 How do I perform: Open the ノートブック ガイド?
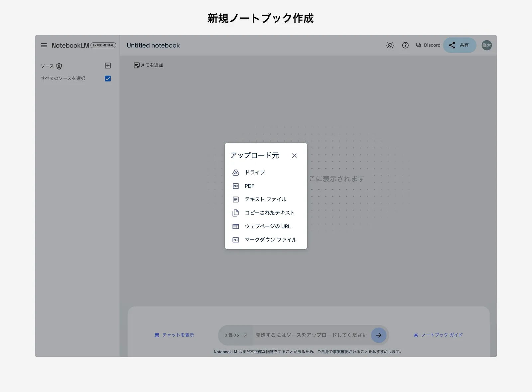point(438,335)
